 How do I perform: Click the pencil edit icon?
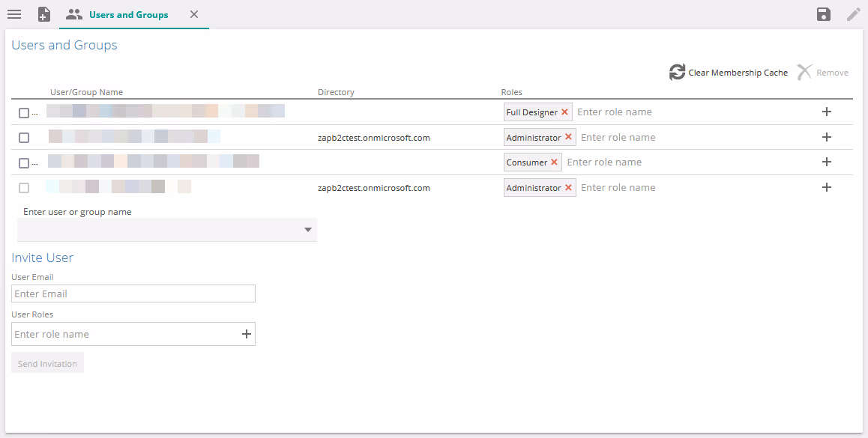point(853,14)
